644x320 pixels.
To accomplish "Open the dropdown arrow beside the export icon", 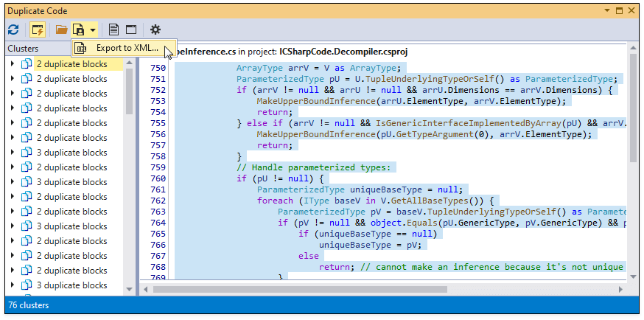I will (x=93, y=30).
